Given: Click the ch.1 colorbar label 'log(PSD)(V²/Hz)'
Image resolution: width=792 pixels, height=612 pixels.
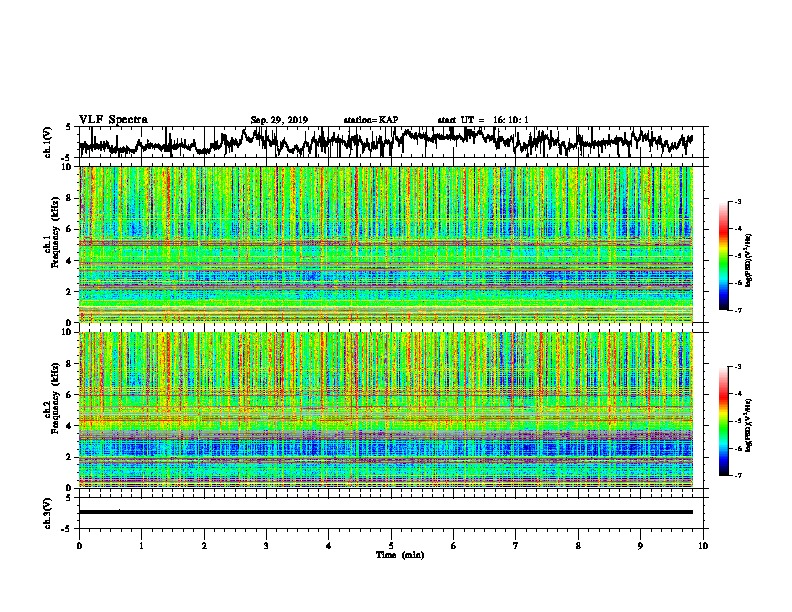Looking at the screenshot, I should pos(748,260).
